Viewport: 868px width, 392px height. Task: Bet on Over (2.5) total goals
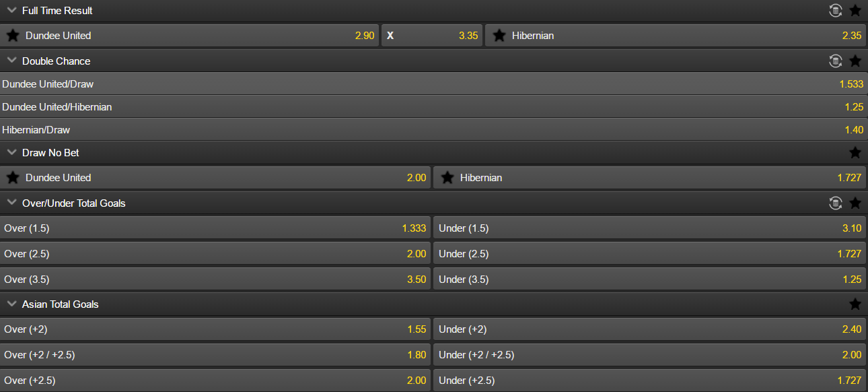215,254
